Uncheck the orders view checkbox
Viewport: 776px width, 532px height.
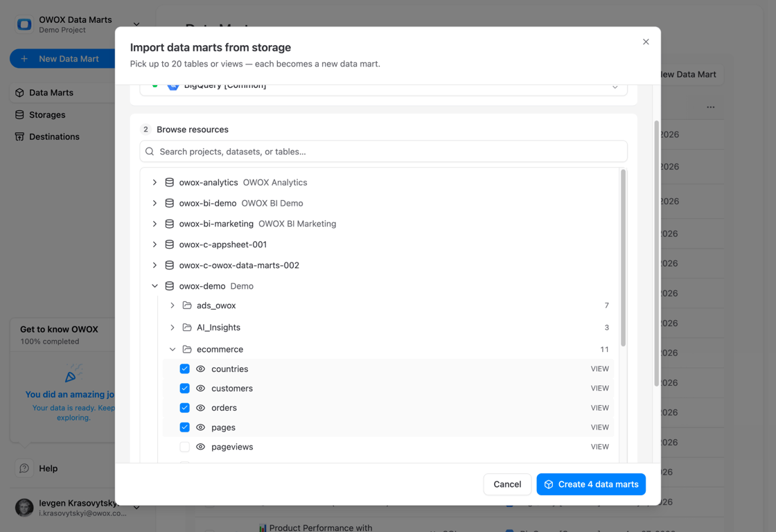click(184, 408)
